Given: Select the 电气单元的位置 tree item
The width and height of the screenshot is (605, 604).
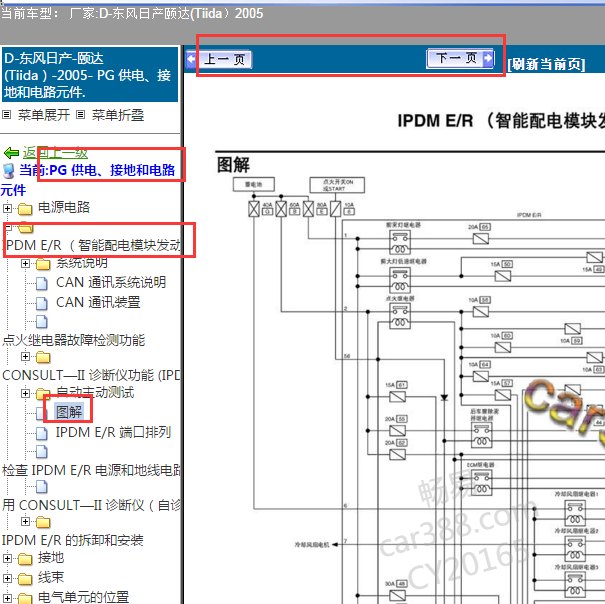Looking at the screenshot, I should [x=83, y=597].
